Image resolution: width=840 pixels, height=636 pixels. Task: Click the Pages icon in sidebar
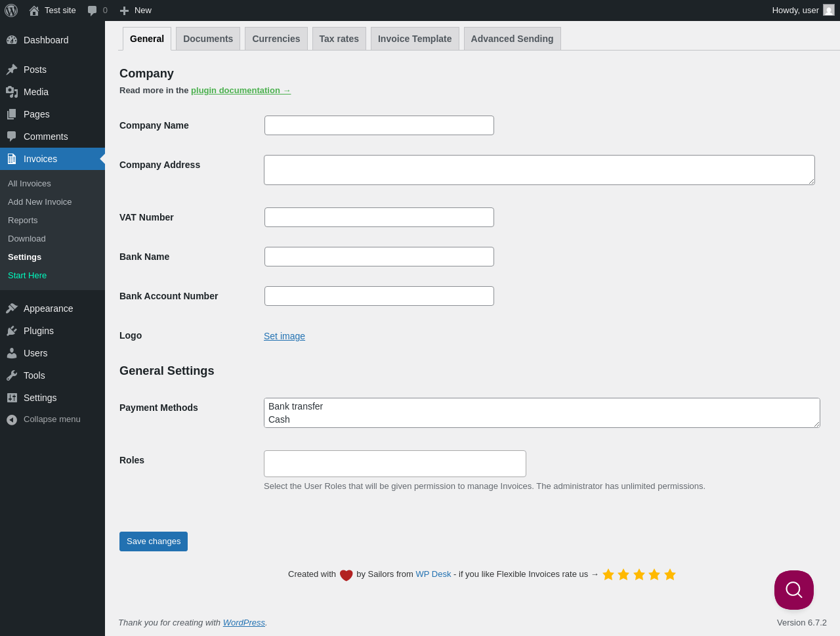click(x=12, y=114)
